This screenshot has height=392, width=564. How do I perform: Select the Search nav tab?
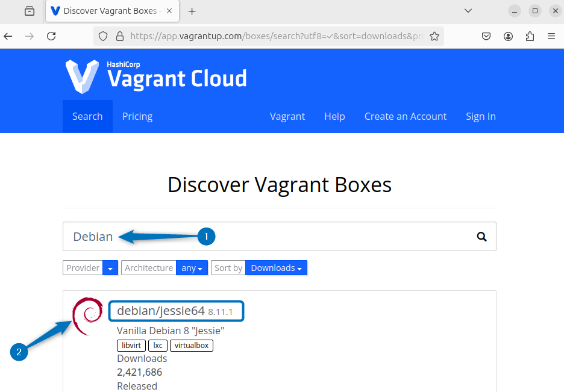point(87,116)
